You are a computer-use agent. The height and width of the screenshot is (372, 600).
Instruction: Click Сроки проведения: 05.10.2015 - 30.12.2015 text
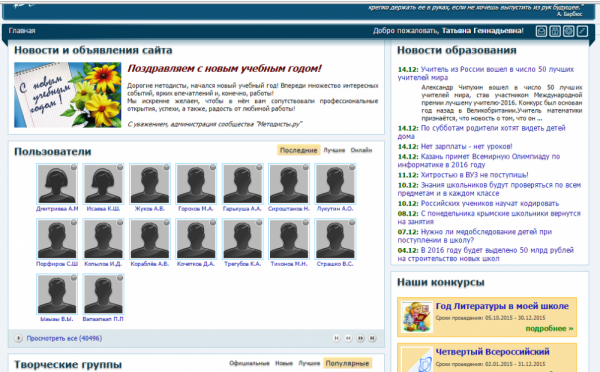490,318
